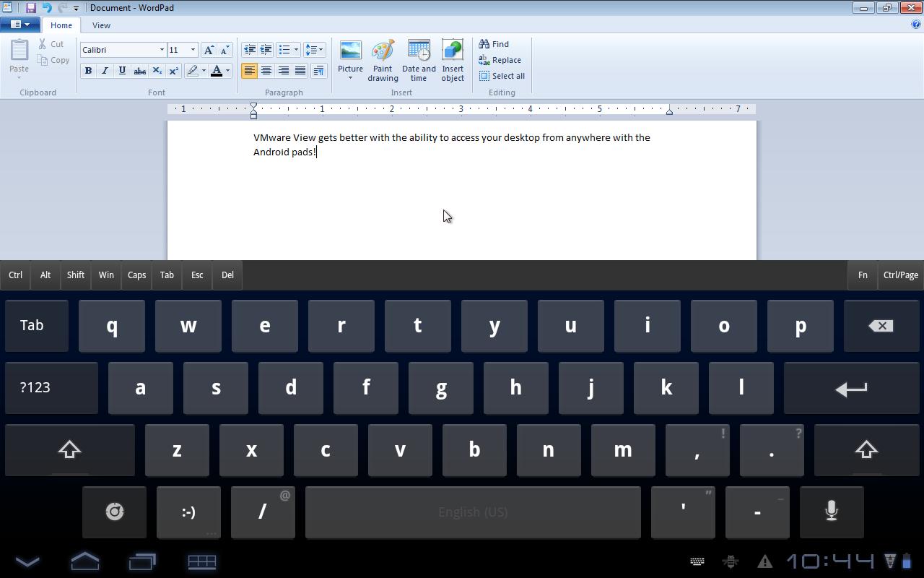Insert a Paint drawing
The image size is (924, 578).
point(383,61)
